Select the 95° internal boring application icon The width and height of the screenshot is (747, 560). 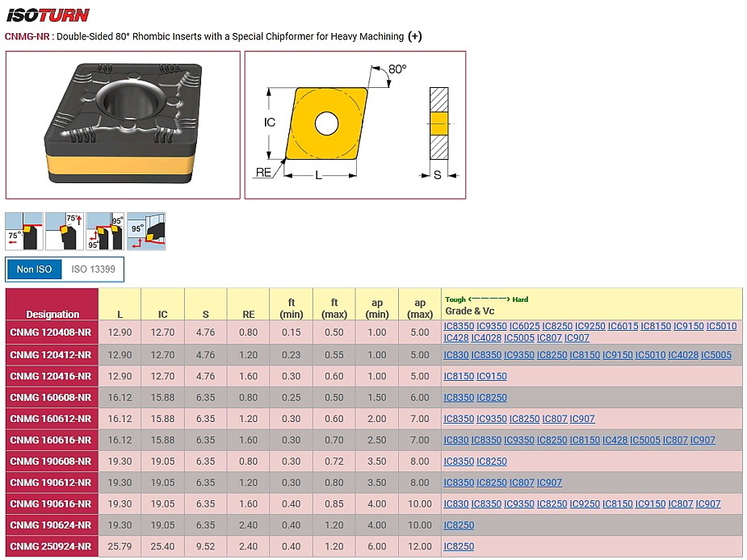146,232
